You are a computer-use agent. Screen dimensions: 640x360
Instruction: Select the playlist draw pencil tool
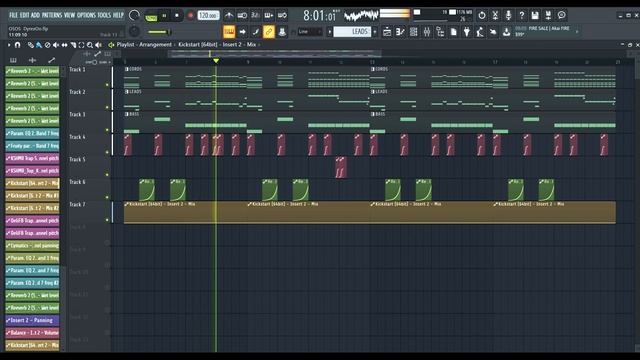point(31,45)
